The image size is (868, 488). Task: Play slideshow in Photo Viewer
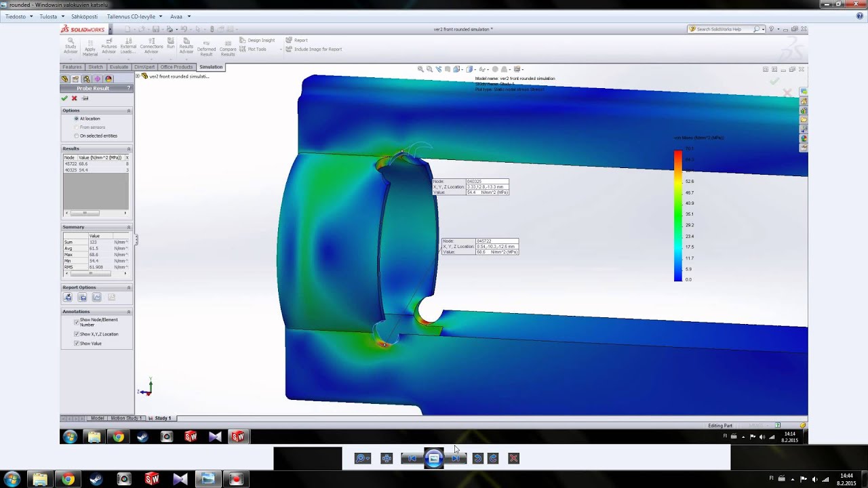(434, 458)
